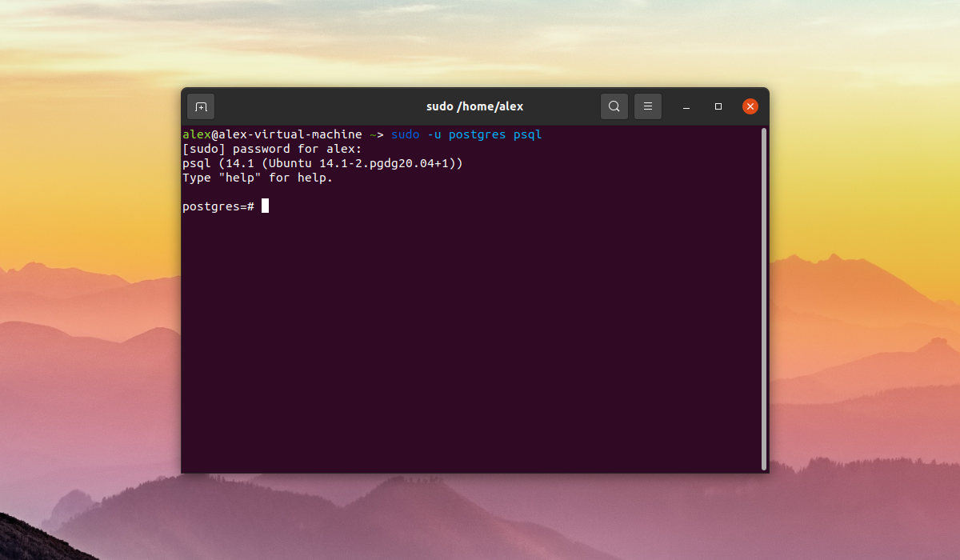
Task: Click the 'sudo /home/alex' window title
Action: (x=474, y=106)
